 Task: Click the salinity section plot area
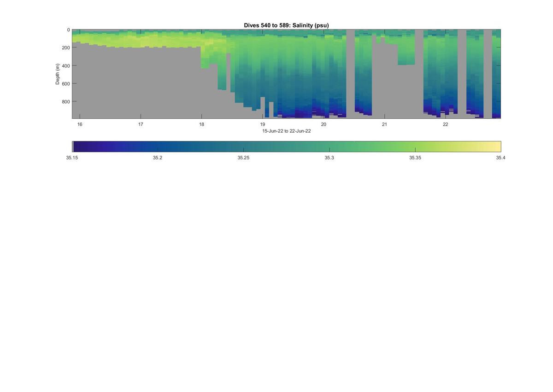[286, 74]
